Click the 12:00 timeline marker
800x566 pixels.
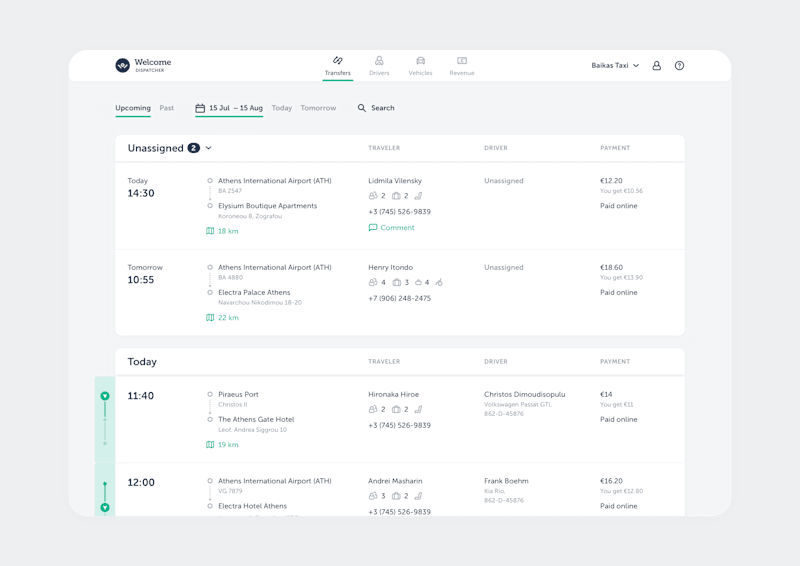[105, 507]
